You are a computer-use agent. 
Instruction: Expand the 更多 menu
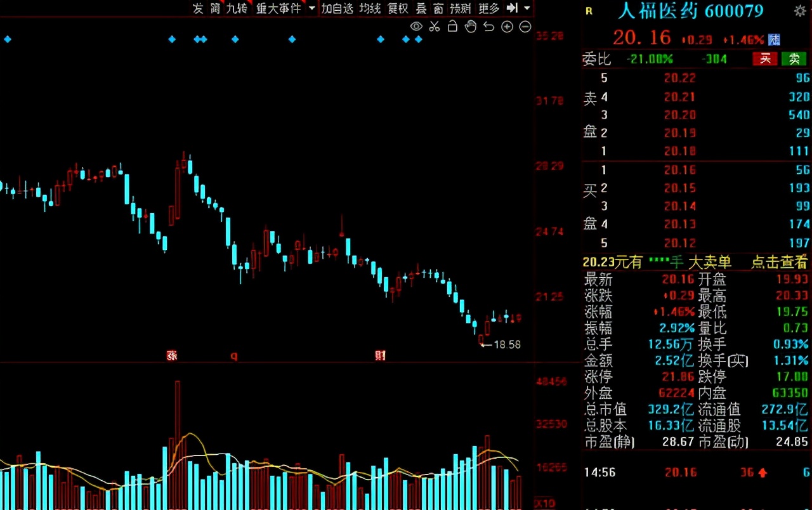[489, 8]
